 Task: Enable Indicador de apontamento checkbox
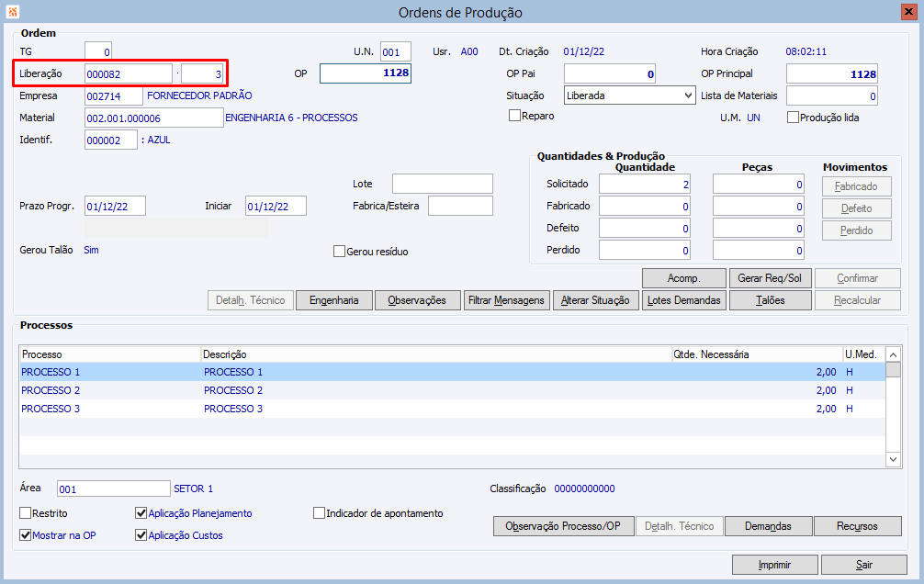point(319,513)
